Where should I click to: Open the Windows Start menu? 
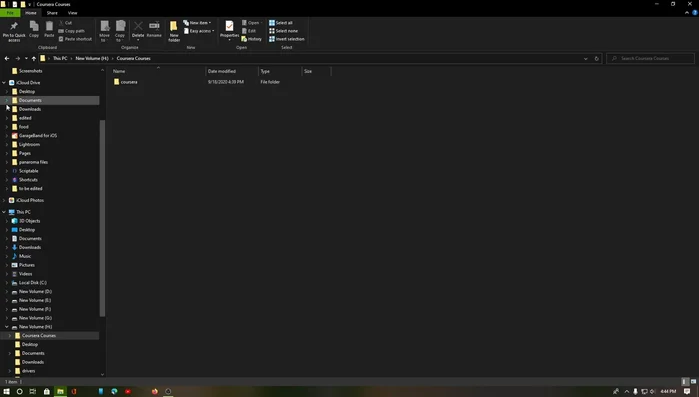click(x=6, y=392)
